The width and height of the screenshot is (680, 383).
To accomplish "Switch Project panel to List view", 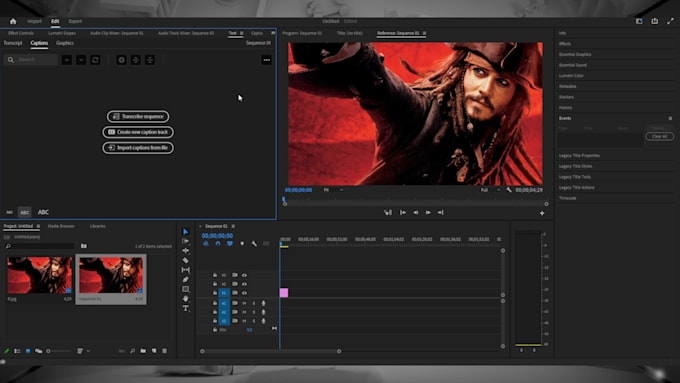I will point(17,351).
